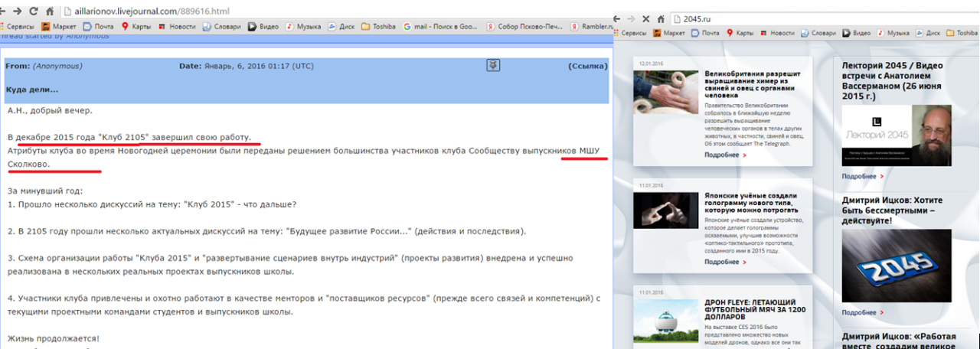
Task: Open article 'Японские учёные создали голограмму'
Action: [x=751, y=203]
